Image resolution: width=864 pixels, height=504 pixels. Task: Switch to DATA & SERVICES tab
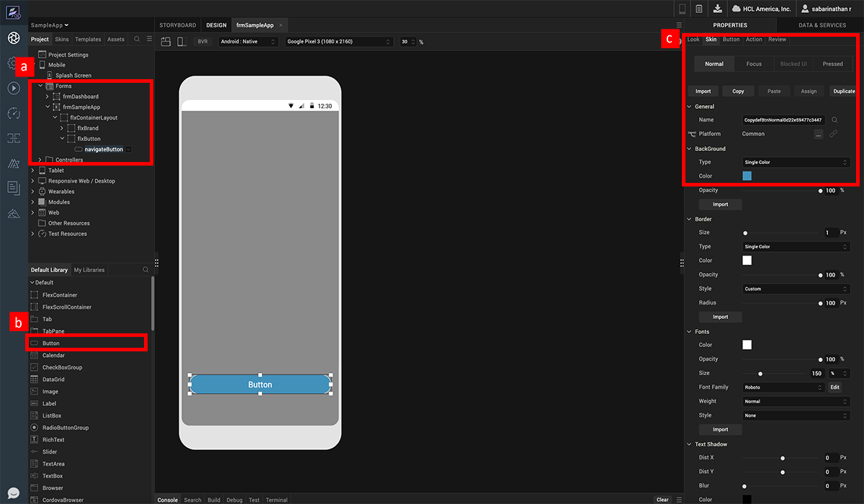(x=822, y=25)
